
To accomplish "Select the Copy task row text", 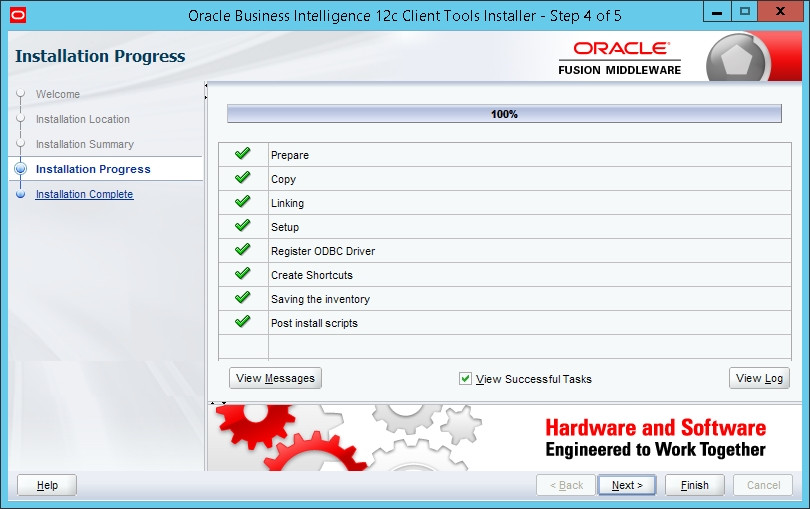I will coord(284,179).
